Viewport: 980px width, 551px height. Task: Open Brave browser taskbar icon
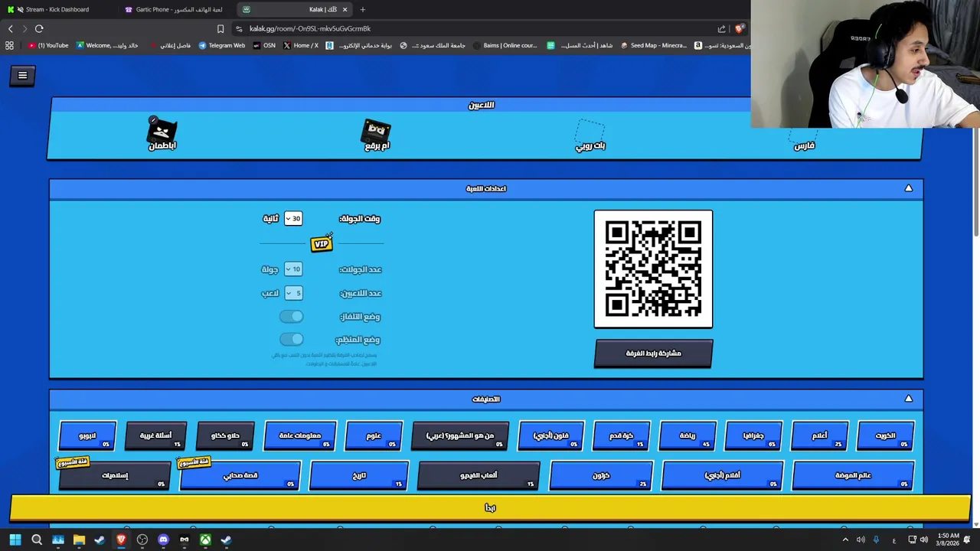pyautogui.click(x=121, y=540)
